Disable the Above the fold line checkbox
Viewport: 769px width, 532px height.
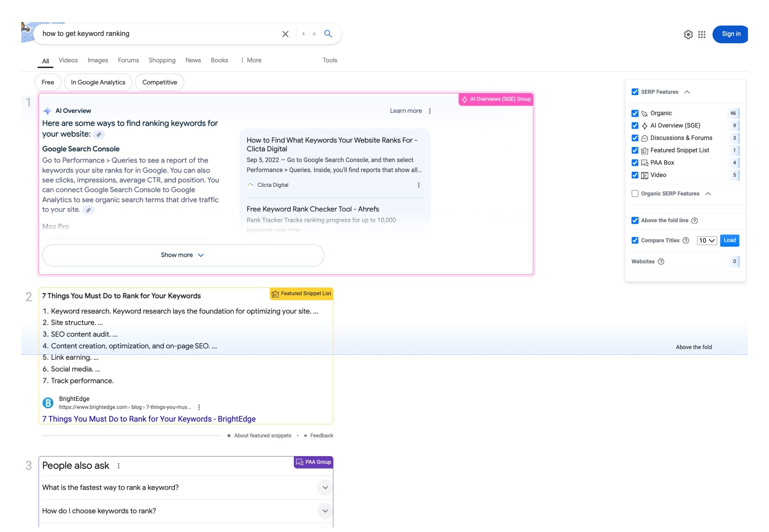click(x=635, y=220)
